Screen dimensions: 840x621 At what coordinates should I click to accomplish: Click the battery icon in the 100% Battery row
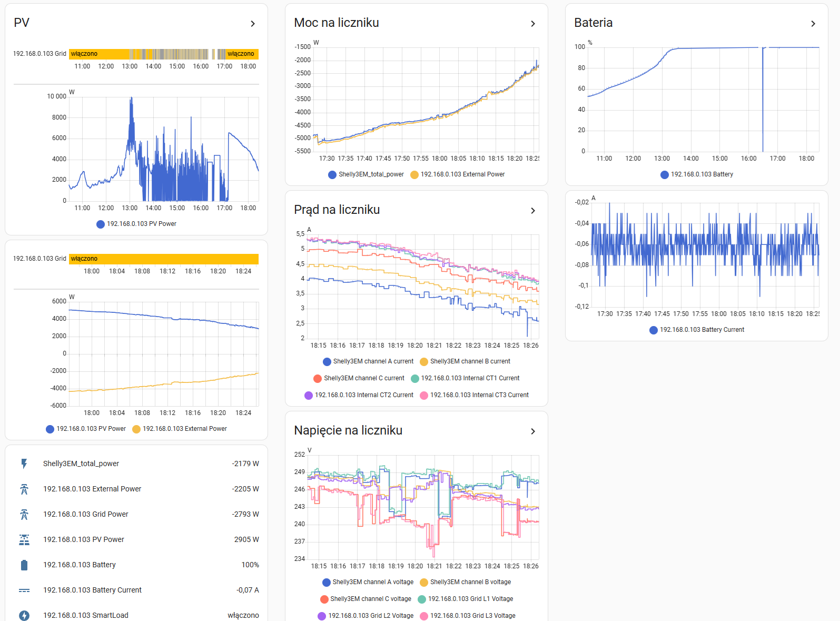point(24,565)
